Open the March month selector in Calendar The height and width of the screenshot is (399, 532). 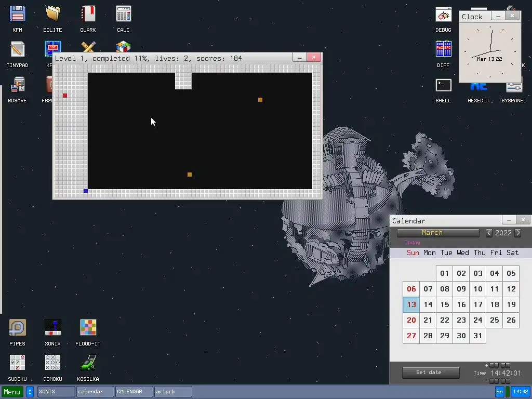coord(438,233)
